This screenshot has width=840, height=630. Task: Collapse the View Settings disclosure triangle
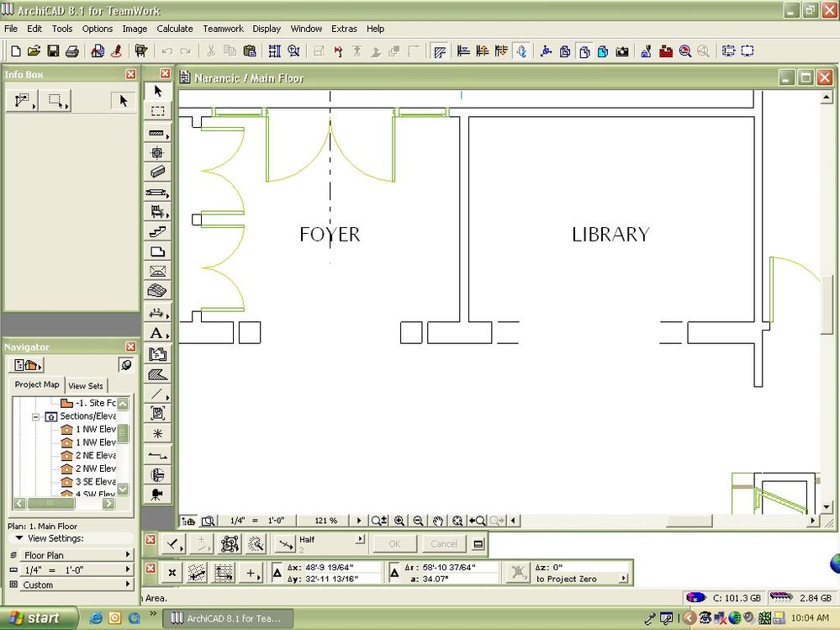tap(18, 538)
